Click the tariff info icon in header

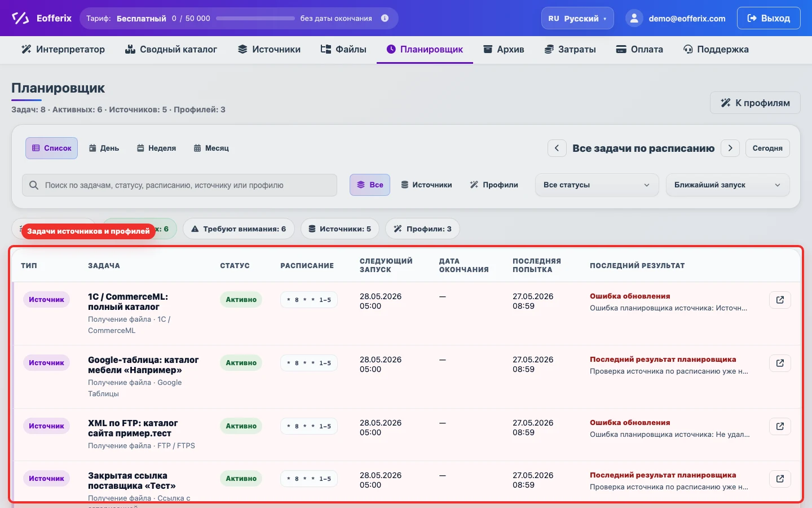point(385,18)
